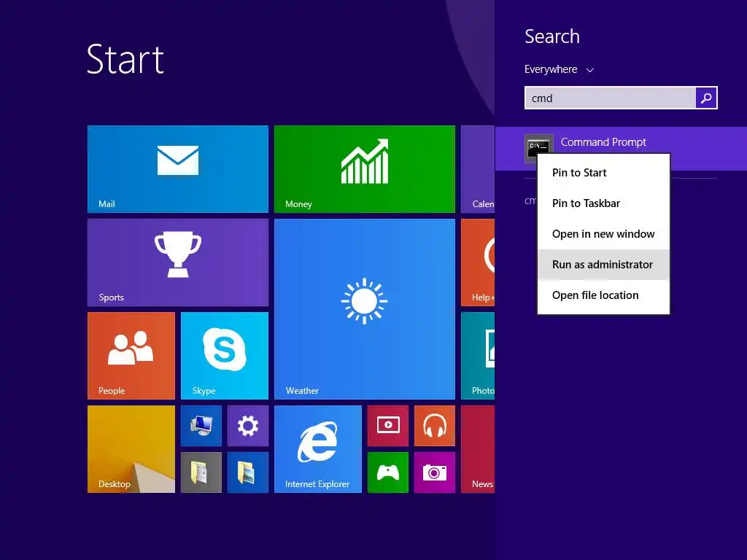Open the Documents folder tile

(201, 472)
